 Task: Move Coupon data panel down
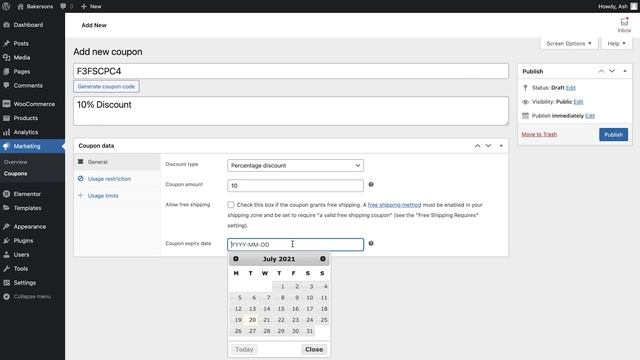point(488,146)
